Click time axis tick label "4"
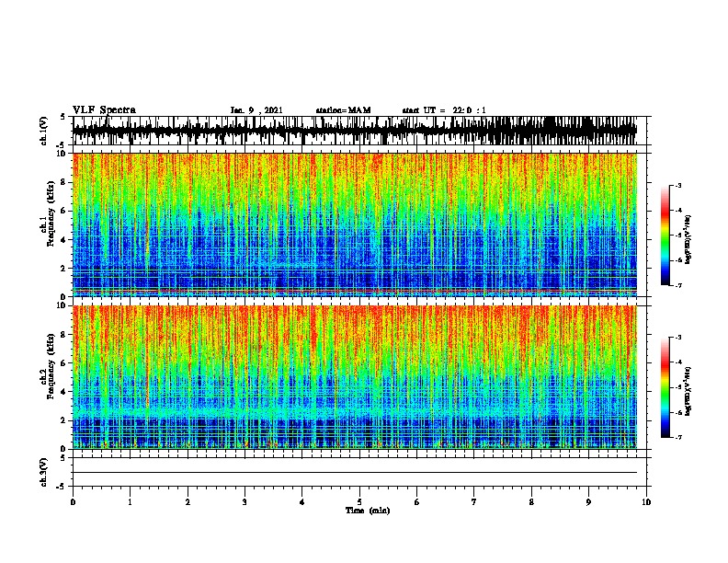 pyautogui.click(x=302, y=502)
